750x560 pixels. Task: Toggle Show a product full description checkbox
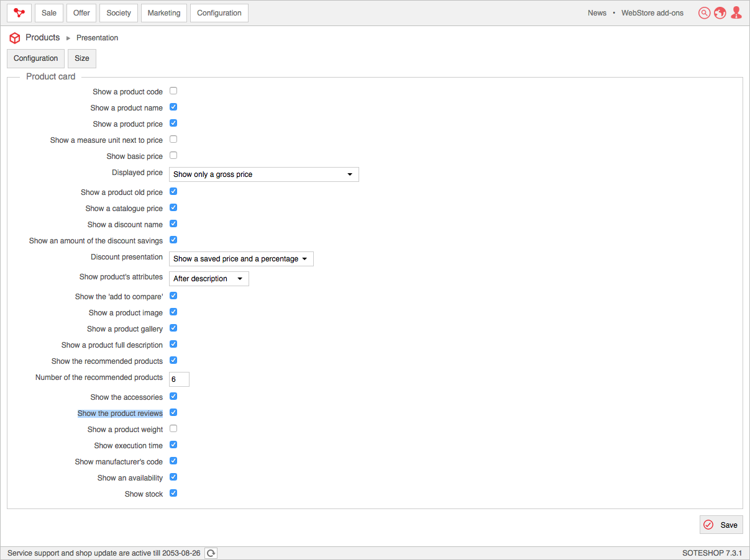[x=173, y=344]
